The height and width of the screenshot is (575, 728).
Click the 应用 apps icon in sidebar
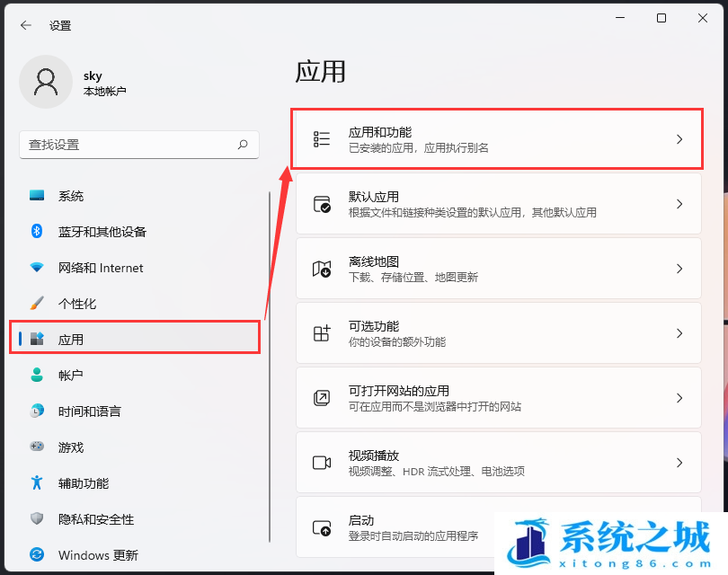coord(37,339)
